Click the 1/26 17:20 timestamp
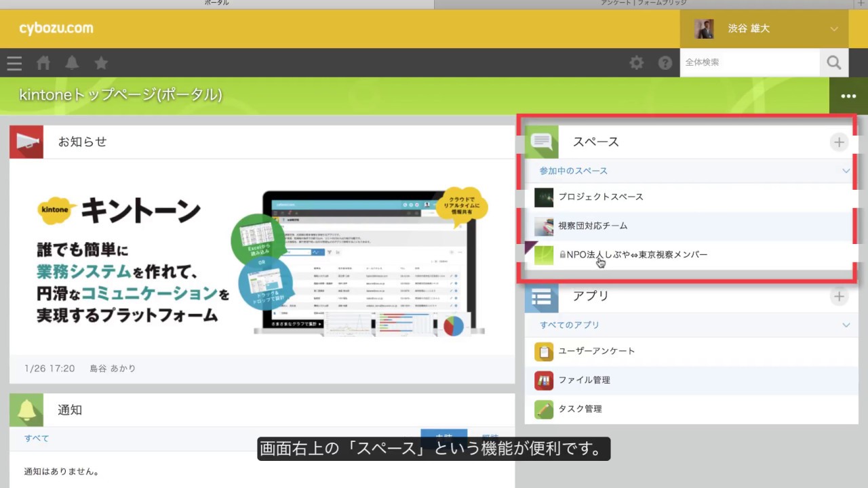This screenshot has width=868, height=488. click(50, 369)
